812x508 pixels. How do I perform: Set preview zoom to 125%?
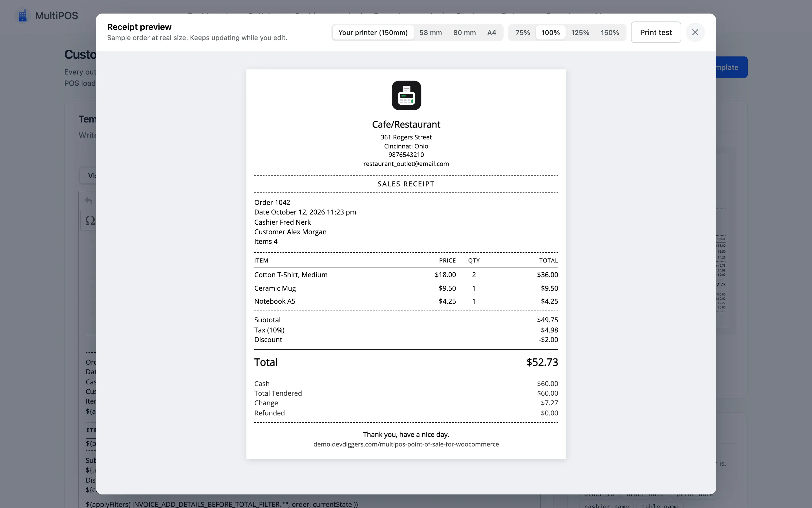[x=580, y=32]
